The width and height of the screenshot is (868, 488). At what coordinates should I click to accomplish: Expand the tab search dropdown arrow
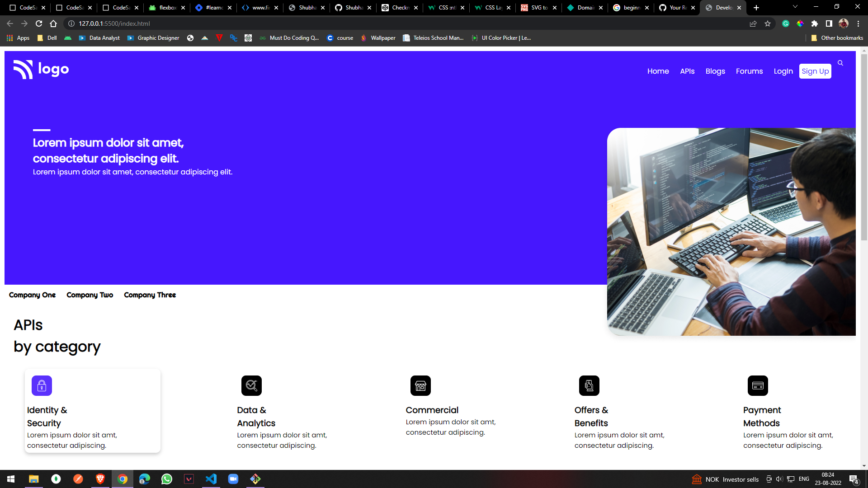795,7
